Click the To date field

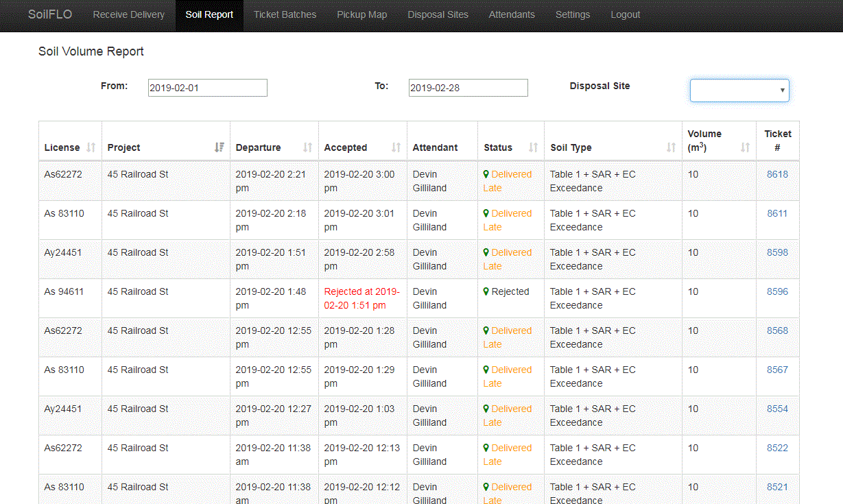click(468, 88)
